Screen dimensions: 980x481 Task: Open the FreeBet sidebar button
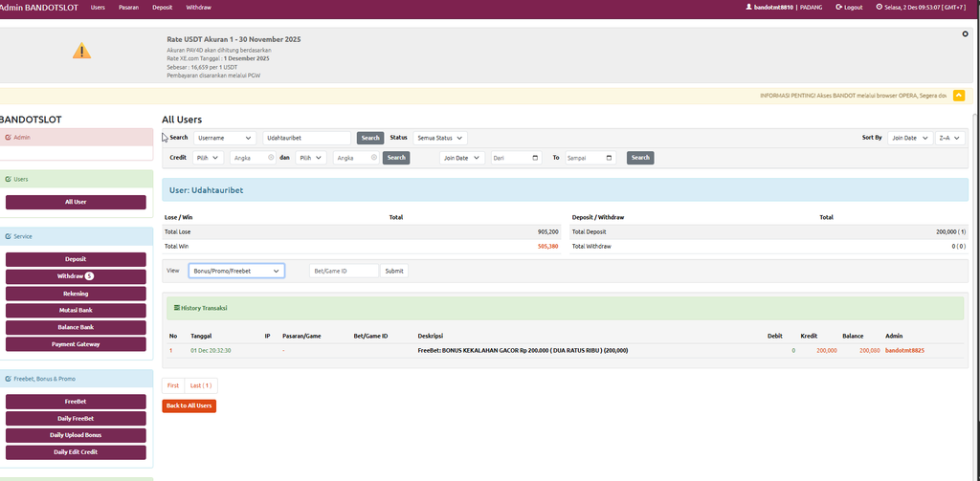[76, 402]
